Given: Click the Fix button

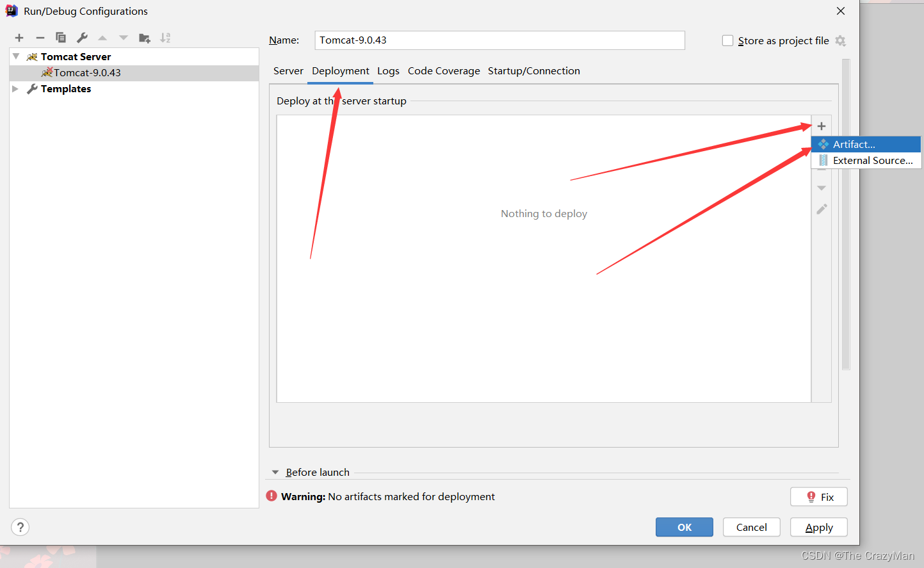Looking at the screenshot, I should 819,497.
